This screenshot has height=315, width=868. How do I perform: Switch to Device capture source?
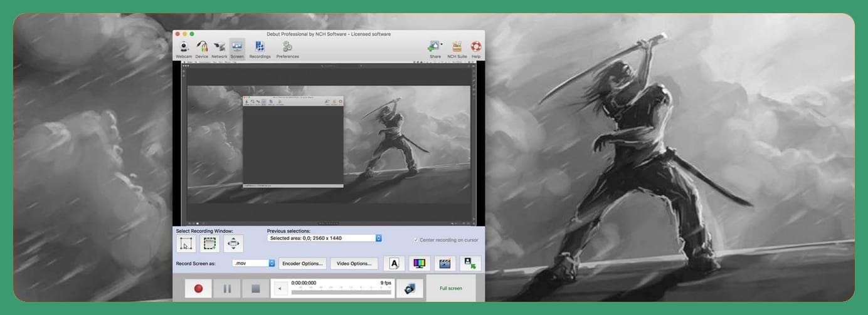201,49
